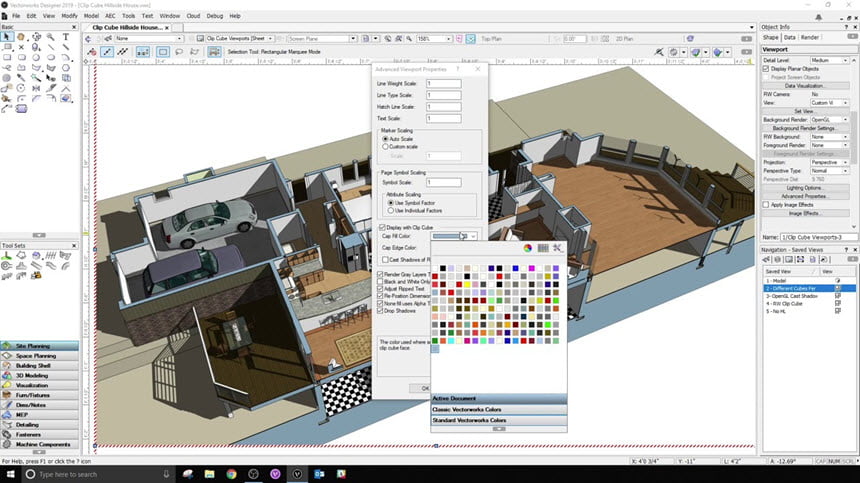Click the Lighting Options button
The height and width of the screenshot is (483, 860).
click(x=804, y=187)
